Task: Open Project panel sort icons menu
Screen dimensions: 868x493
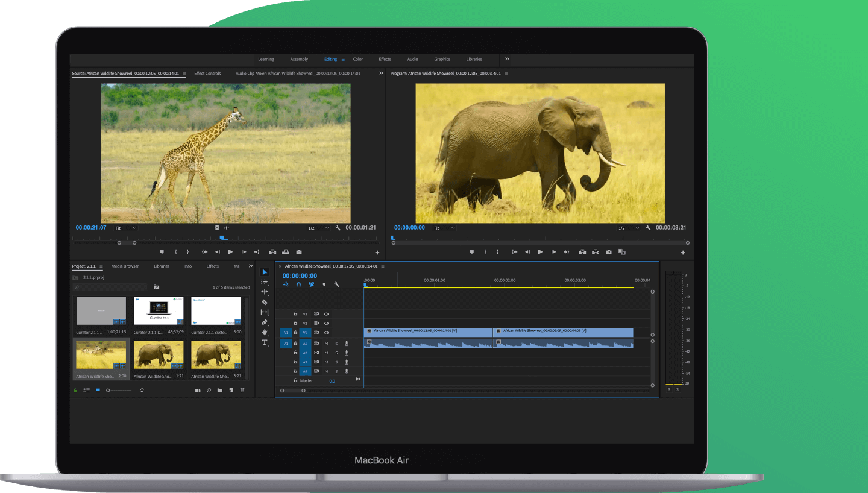Action: [x=142, y=391]
